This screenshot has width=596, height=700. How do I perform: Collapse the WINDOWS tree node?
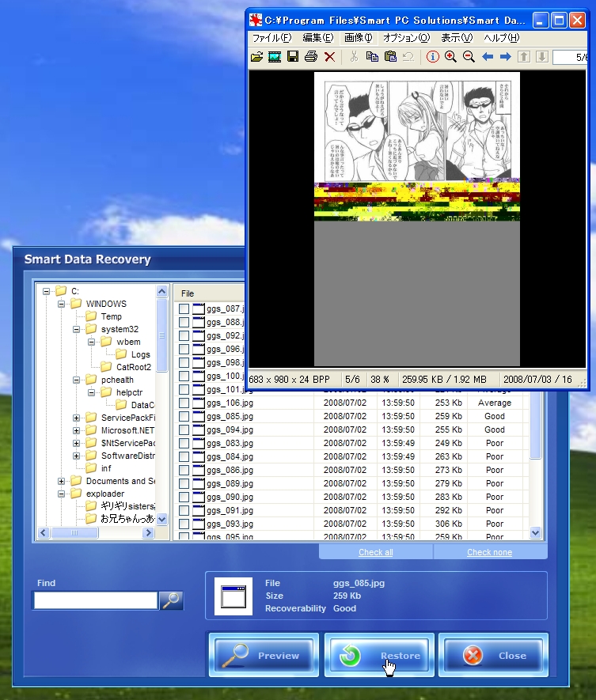[x=61, y=304]
